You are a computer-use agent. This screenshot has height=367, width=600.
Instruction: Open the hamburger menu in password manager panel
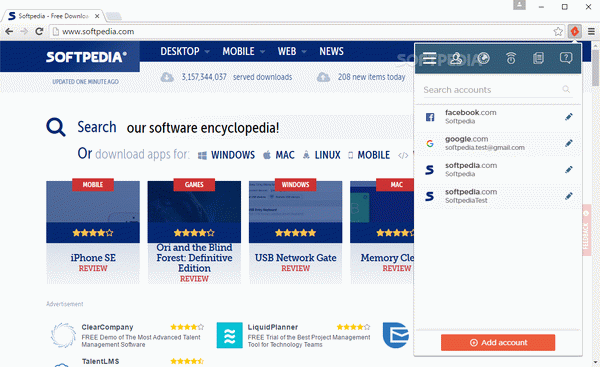pyautogui.click(x=429, y=58)
